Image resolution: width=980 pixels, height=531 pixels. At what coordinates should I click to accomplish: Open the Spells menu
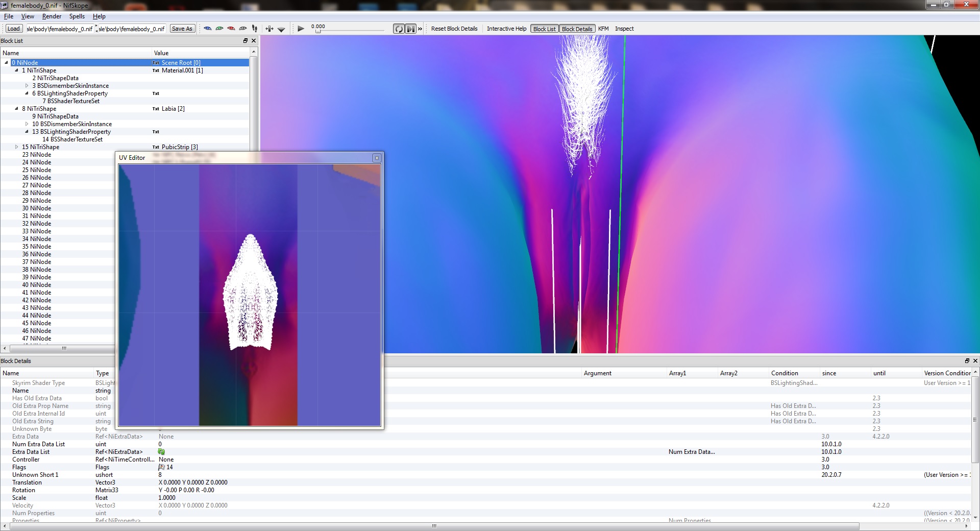click(x=77, y=16)
